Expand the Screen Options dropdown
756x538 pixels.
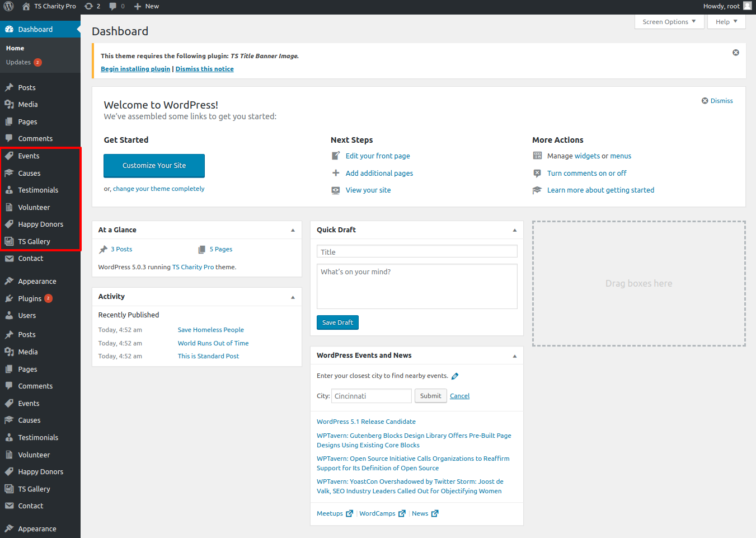pyautogui.click(x=669, y=22)
